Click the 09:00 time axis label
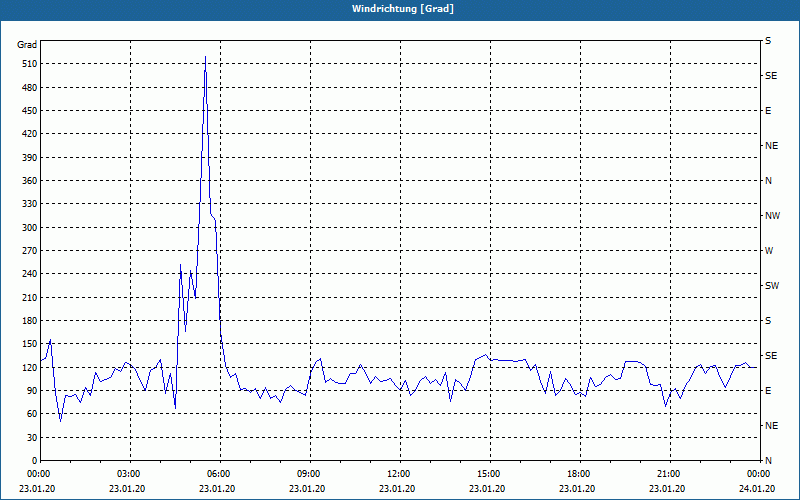Screen dimensions: 800x500 click(x=310, y=474)
